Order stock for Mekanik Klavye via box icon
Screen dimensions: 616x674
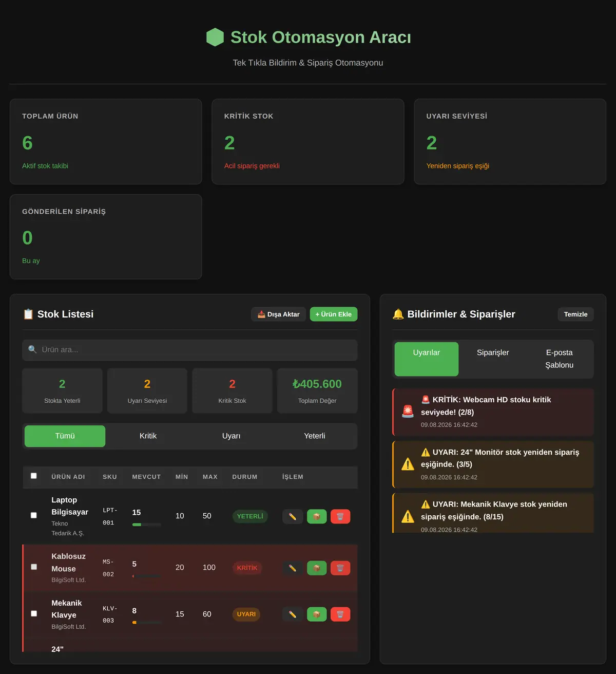pyautogui.click(x=317, y=614)
